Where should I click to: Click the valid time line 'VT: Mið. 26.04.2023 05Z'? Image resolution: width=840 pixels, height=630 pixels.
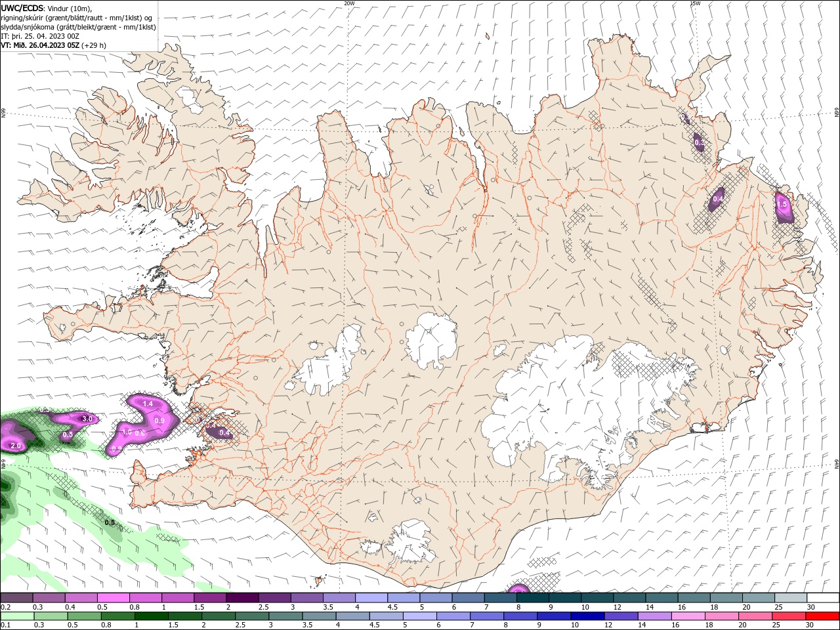click(40, 45)
